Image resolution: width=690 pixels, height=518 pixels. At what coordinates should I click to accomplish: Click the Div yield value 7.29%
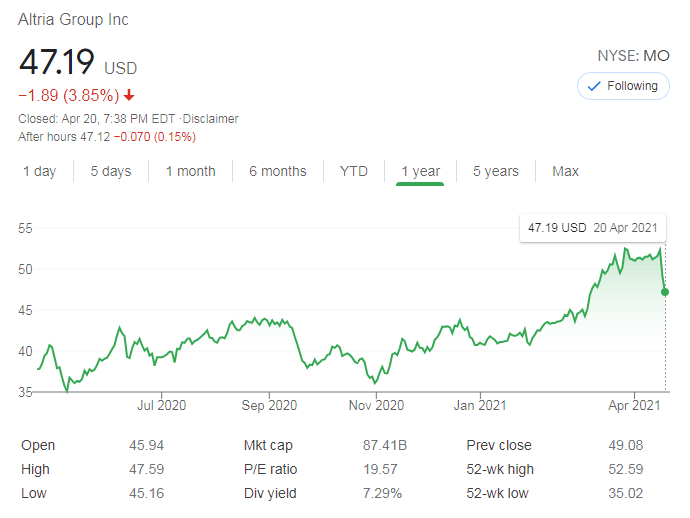(x=382, y=493)
